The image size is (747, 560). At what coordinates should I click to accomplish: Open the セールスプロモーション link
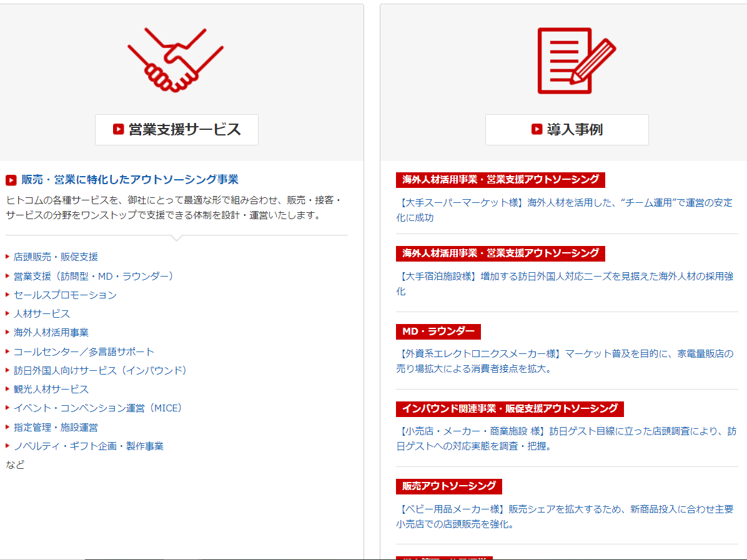64,294
